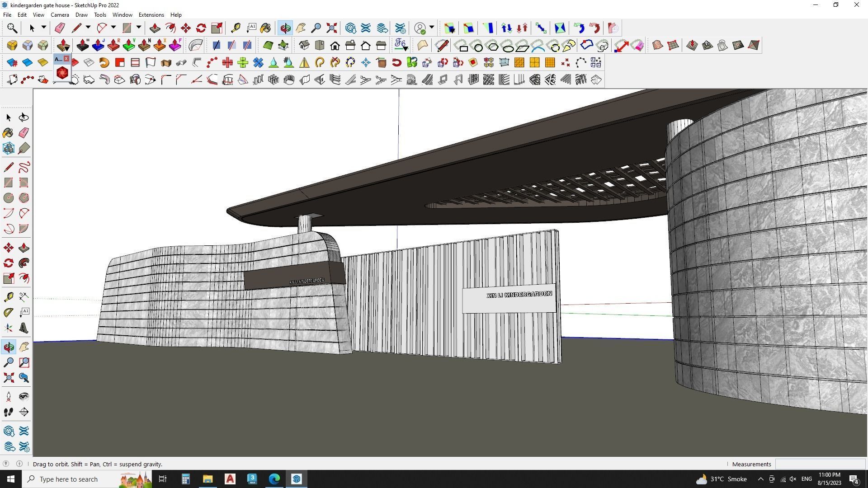Open File Explorer from the taskbar
The height and width of the screenshot is (488, 868).
[208, 479]
